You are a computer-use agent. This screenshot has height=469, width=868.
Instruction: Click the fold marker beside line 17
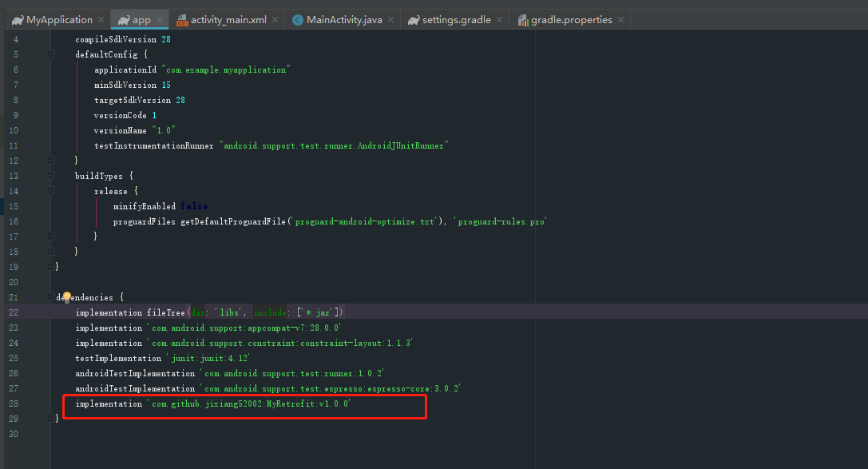click(x=50, y=236)
